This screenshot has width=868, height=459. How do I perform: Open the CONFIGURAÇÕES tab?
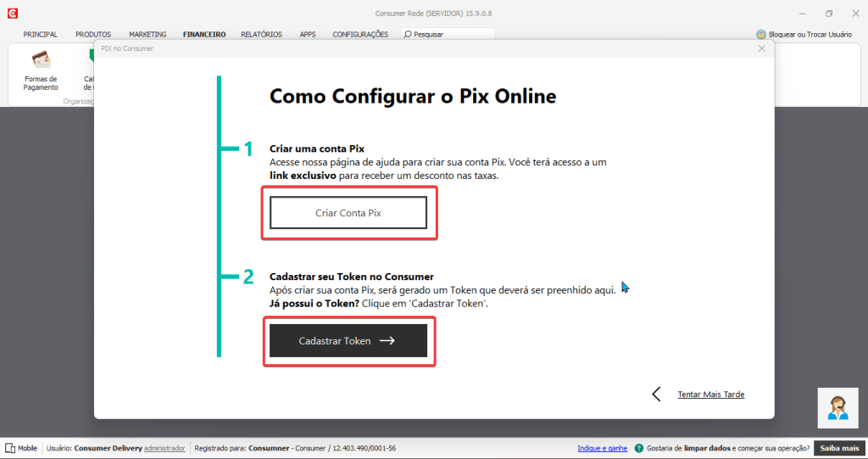tap(360, 35)
